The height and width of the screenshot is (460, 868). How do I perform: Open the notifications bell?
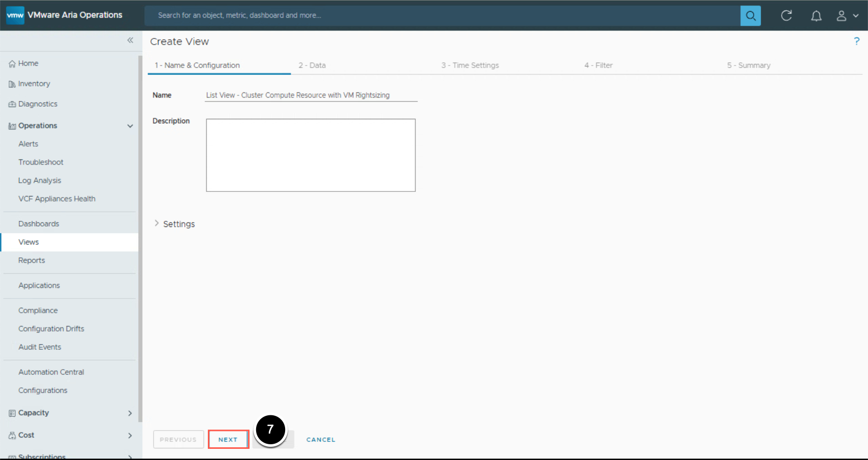[816, 16]
